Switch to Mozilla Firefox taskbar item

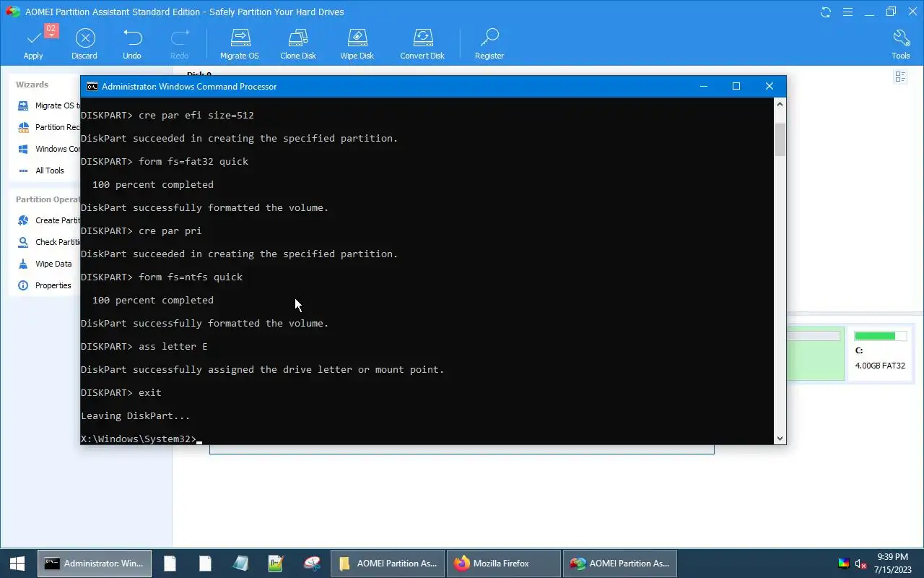504,564
